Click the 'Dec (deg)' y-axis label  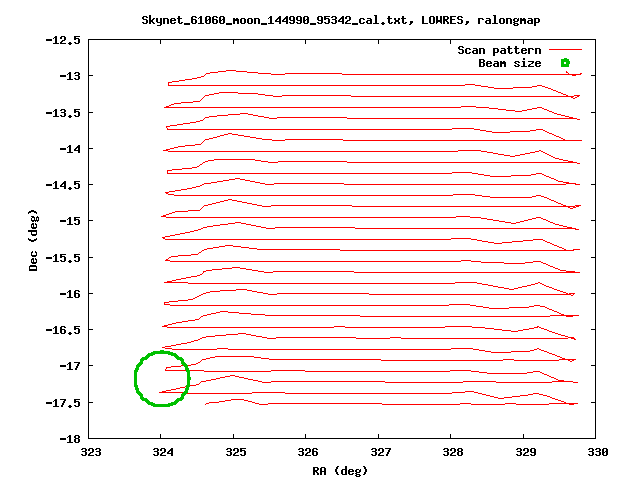[33, 240]
